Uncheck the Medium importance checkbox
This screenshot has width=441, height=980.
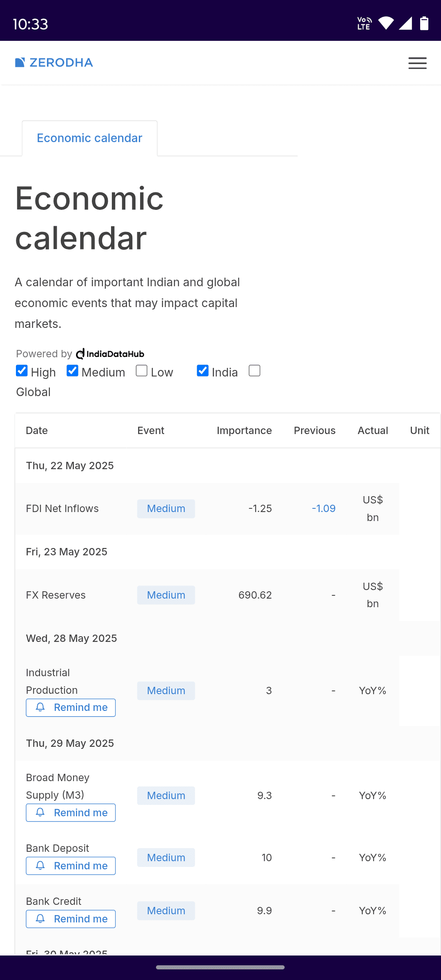coord(72,371)
